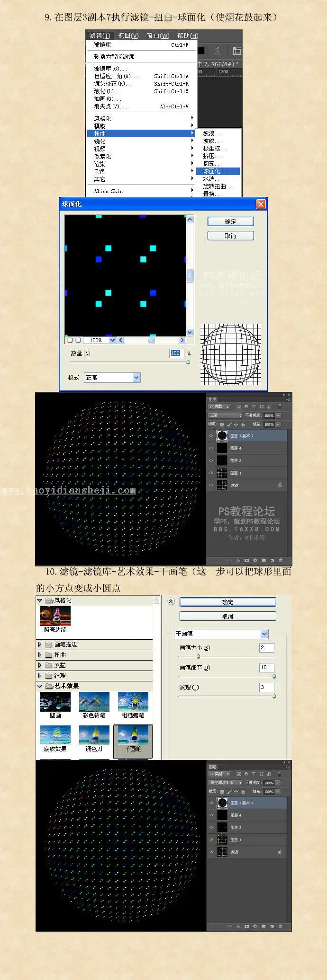Click fx layer style icon in lower layers panel
The width and height of the screenshot is (327, 980).
(238, 926)
